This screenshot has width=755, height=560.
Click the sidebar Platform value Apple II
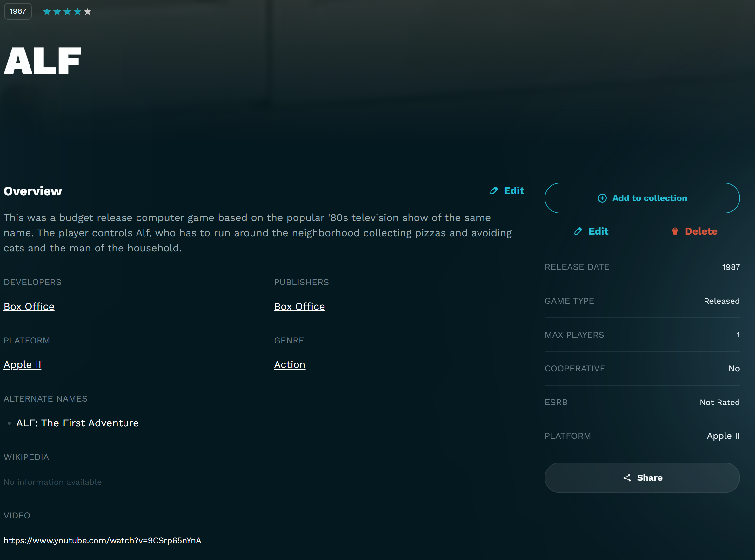tap(723, 436)
